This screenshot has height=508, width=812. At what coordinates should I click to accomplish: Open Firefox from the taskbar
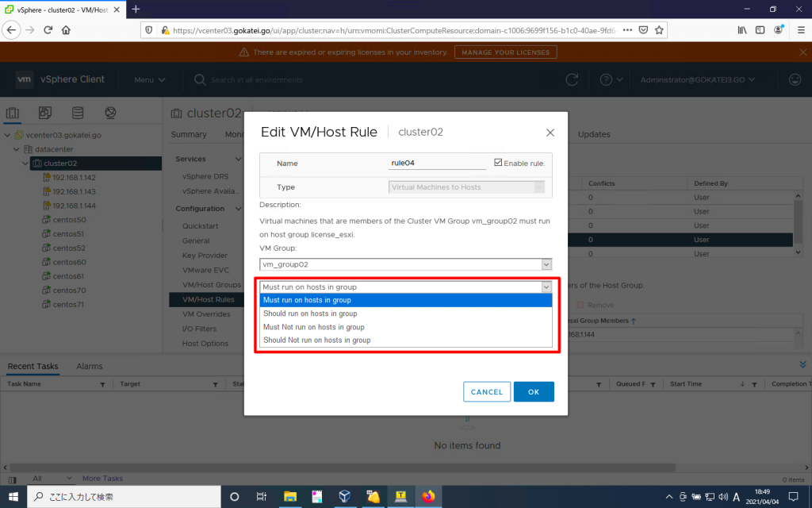pyautogui.click(x=428, y=496)
